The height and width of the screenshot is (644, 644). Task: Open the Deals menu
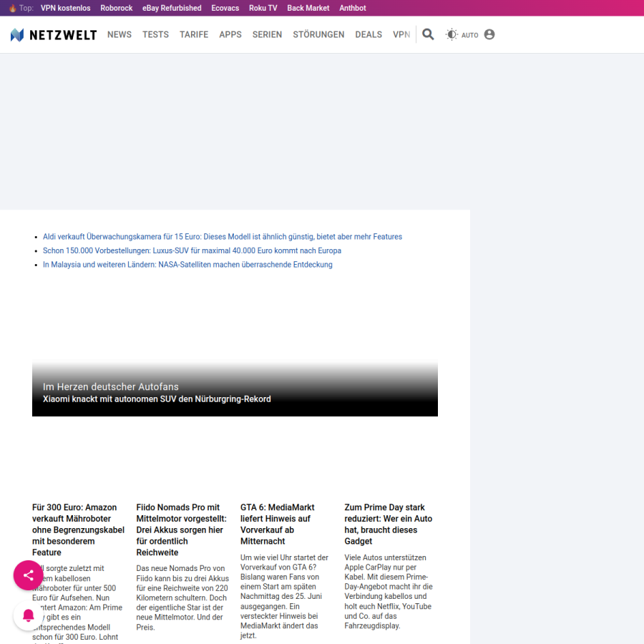coord(369,34)
